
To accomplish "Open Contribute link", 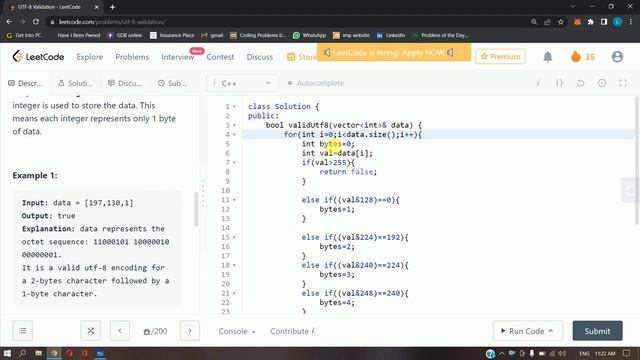I will [292, 331].
